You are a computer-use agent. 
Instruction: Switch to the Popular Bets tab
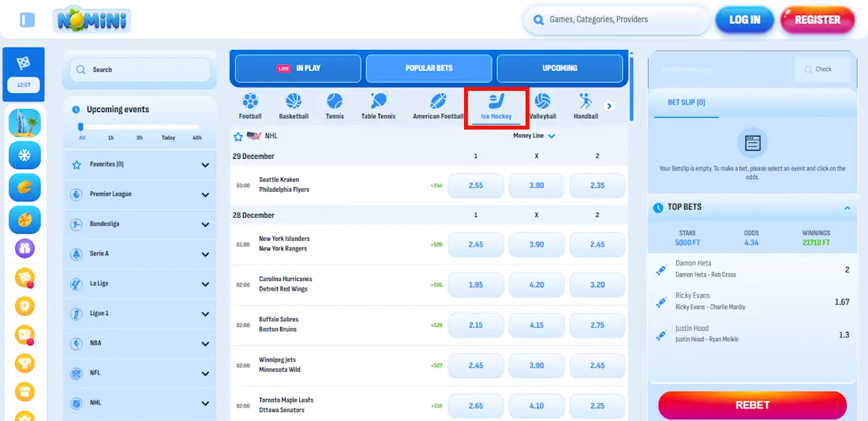coord(429,69)
